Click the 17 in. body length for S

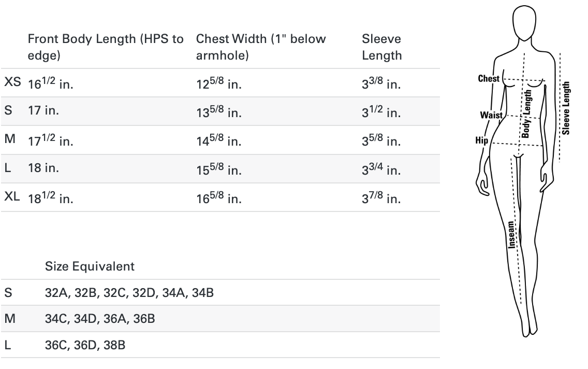43,110
